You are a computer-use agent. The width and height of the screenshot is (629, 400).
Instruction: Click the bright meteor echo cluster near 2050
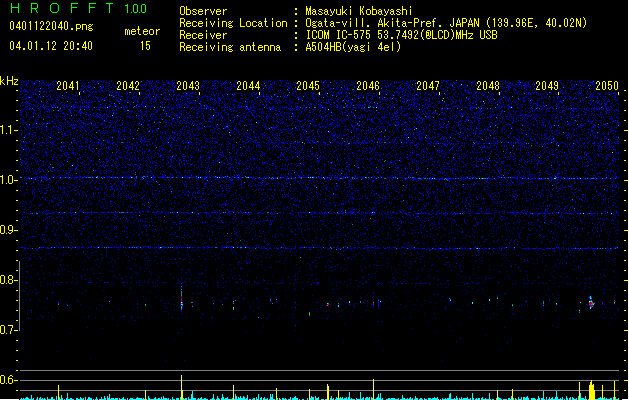point(591,302)
